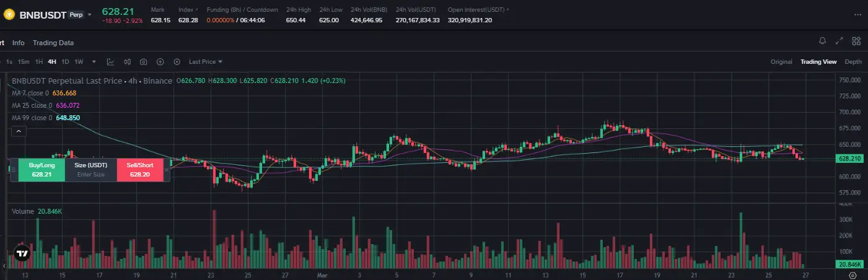
Task: Click the 20.846K volume axis tag
Action: coord(849,265)
